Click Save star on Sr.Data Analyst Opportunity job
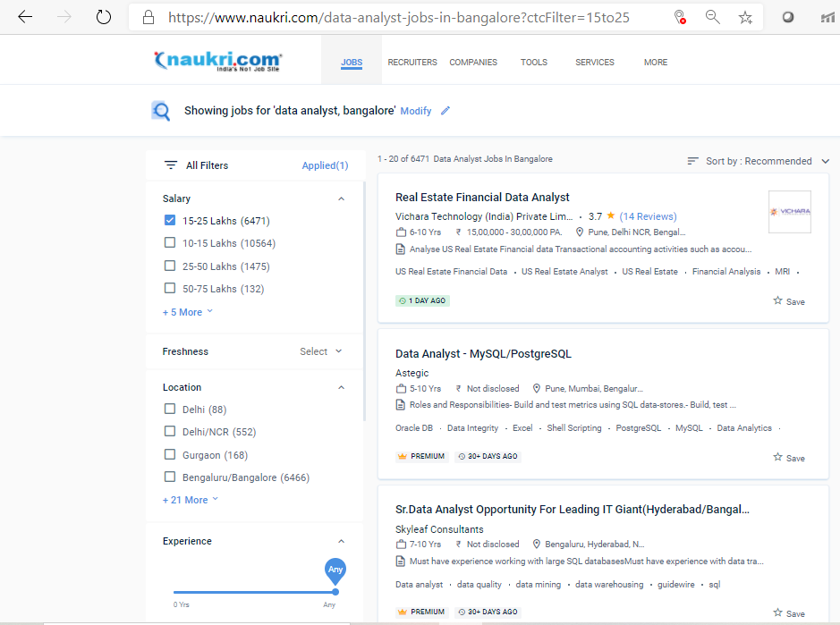This screenshot has height=625, width=840. click(x=778, y=612)
